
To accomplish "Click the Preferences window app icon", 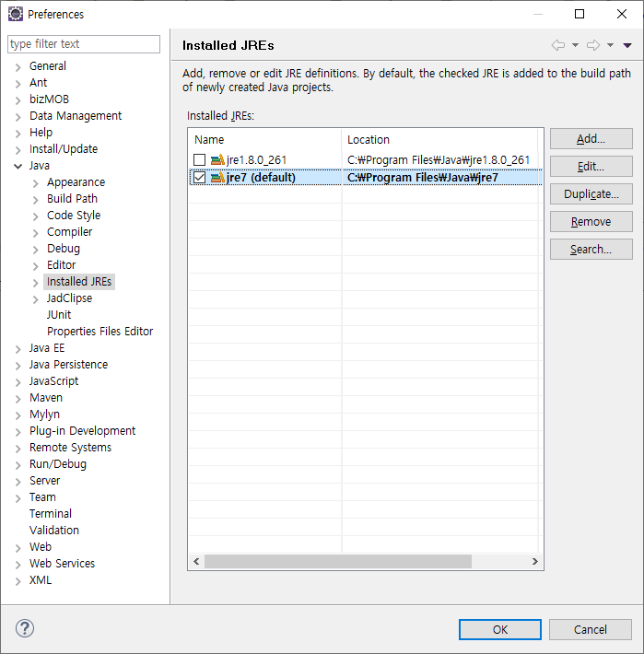I will click(x=16, y=14).
